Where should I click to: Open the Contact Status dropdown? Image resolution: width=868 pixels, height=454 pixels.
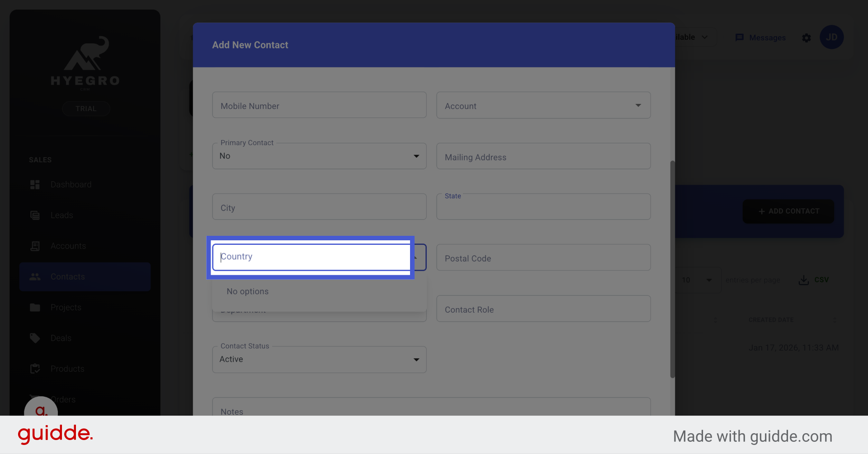pyautogui.click(x=416, y=360)
